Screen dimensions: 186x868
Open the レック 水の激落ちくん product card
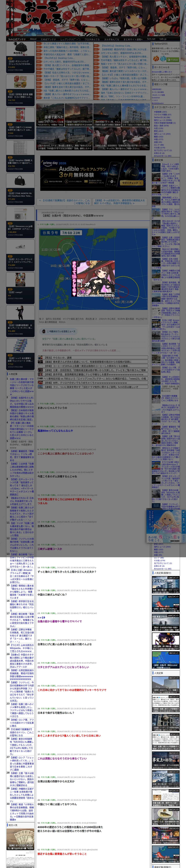point(20,354)
